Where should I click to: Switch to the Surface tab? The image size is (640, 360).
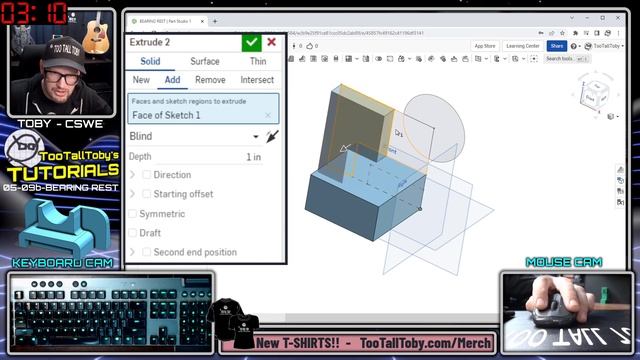(x=205, y=61)
